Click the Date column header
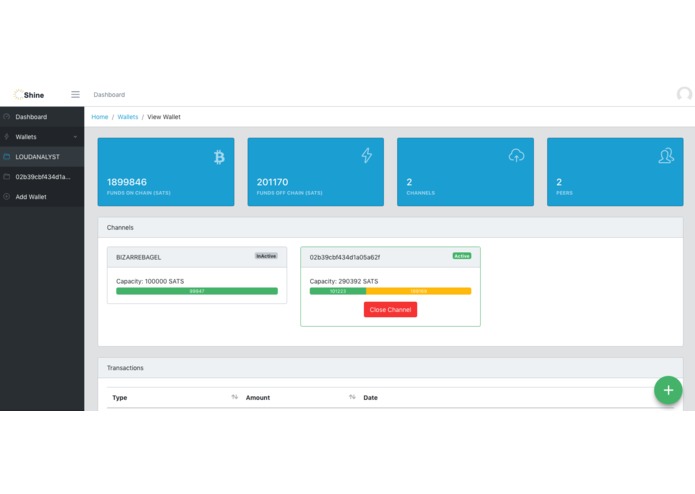695x494 pixels. pyautogui.click(x=371, y=398)
